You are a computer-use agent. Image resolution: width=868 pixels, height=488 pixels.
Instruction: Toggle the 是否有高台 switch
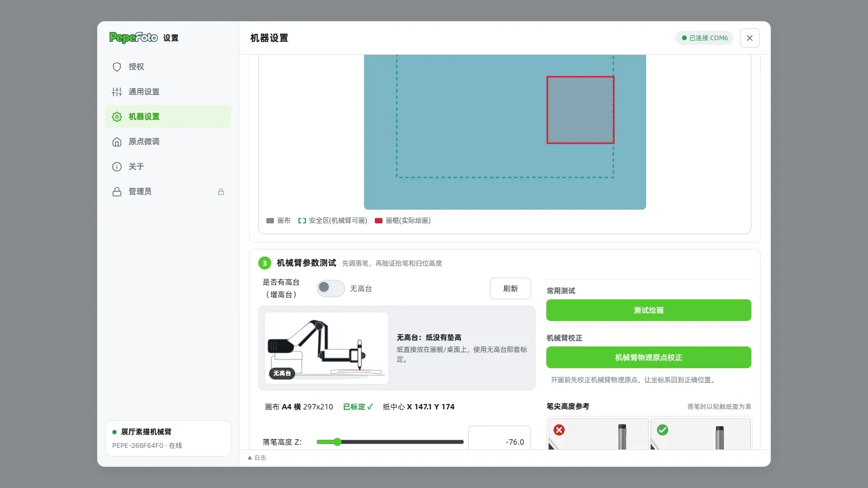point(331,288)
